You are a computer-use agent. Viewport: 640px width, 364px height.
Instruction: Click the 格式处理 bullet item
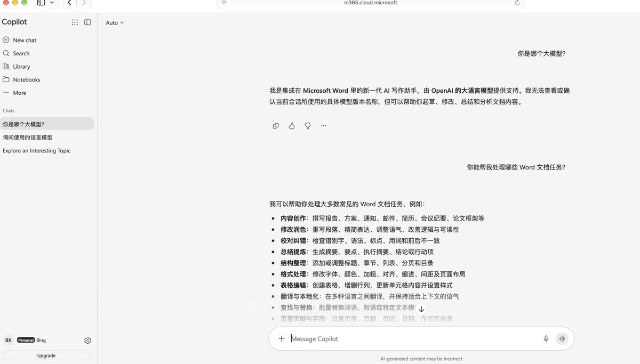(x=373, y=274)
